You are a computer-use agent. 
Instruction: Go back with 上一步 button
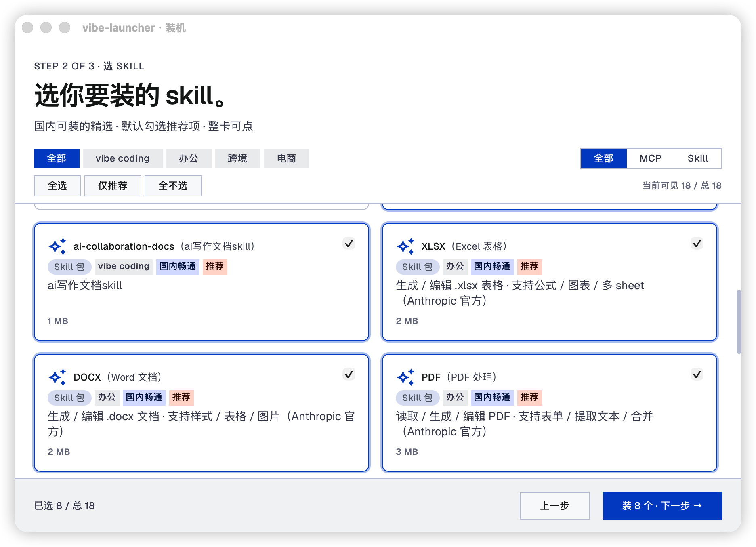(x=554, y=506)
